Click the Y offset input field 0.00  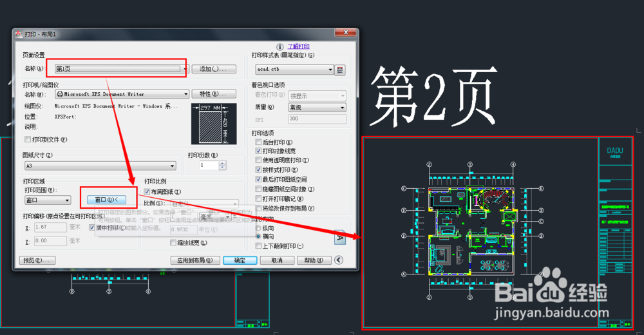50,241
